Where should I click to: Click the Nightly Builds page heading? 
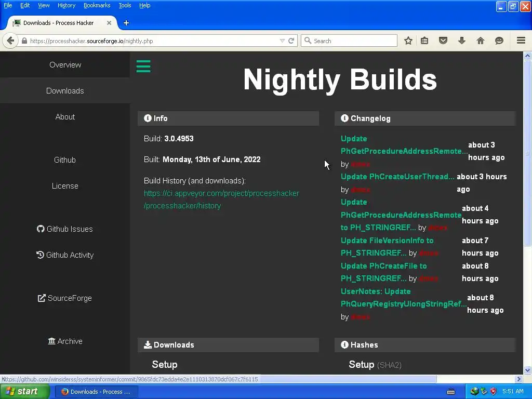pyautogui.click(x=340, y=79)
